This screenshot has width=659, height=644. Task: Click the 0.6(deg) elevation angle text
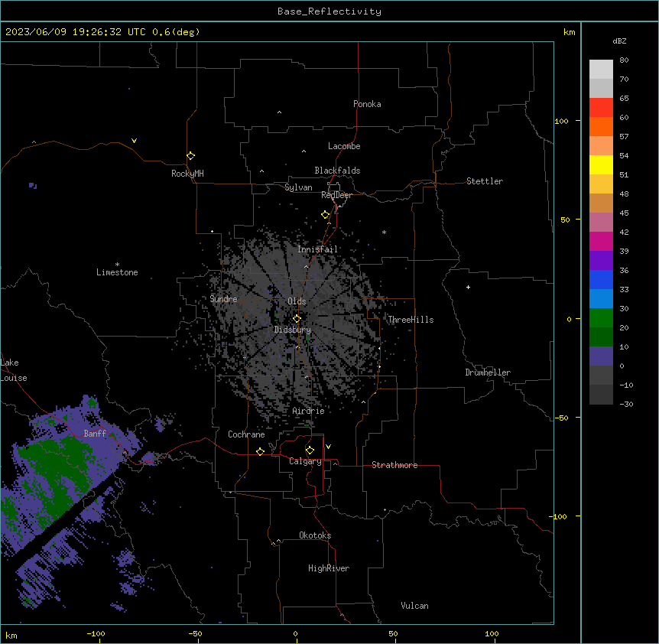(x=176, y=32)
